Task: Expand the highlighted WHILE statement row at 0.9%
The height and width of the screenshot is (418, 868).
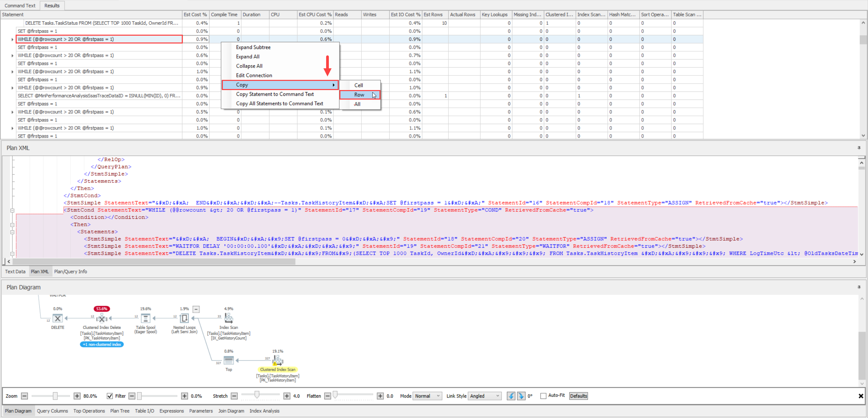Action: (x=12, y=39)
